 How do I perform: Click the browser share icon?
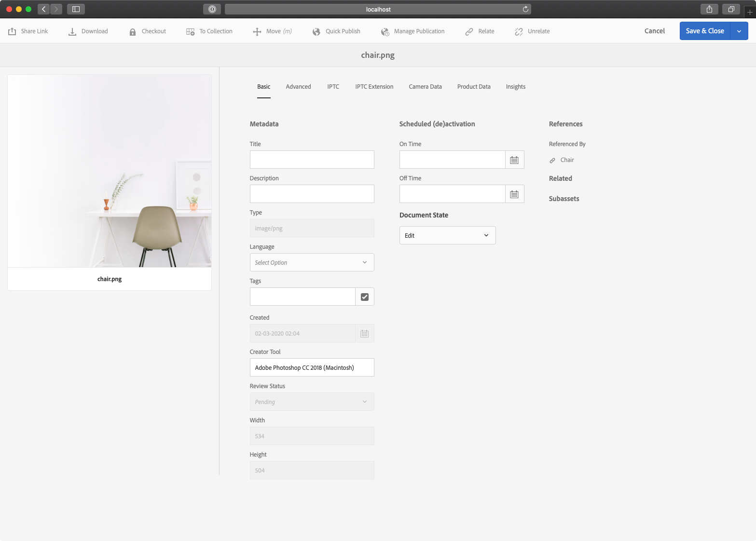tap(709, 9)
